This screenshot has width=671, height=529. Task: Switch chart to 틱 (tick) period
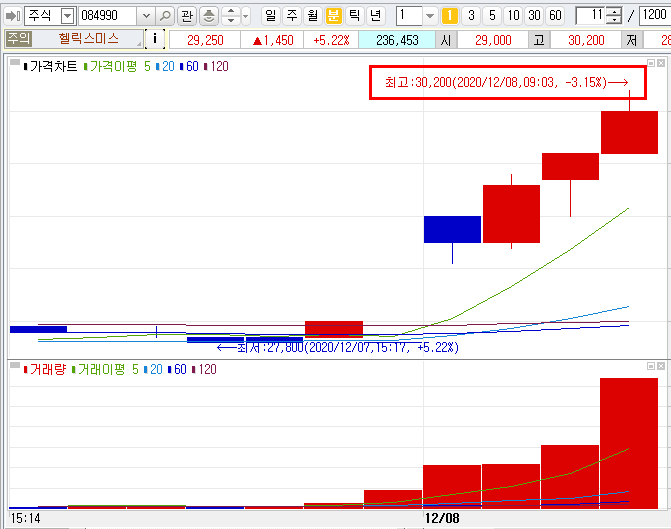[354, 16]
